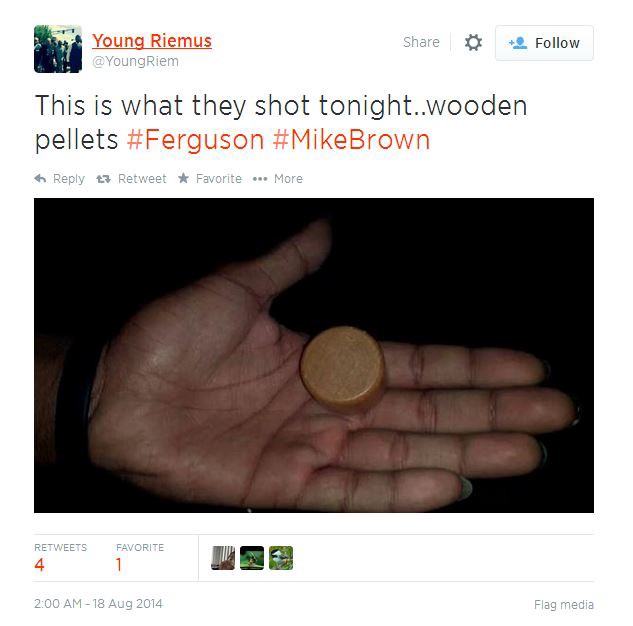The image size is (633, 626).
Task: Enlarge the hand holding pellet photo
Action: 314,355
